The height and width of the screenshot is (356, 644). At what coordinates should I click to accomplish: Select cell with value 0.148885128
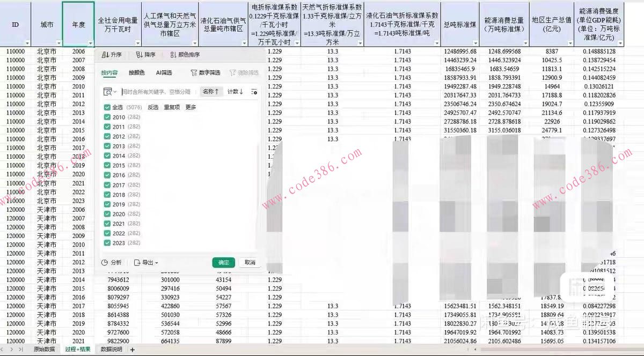599,51
